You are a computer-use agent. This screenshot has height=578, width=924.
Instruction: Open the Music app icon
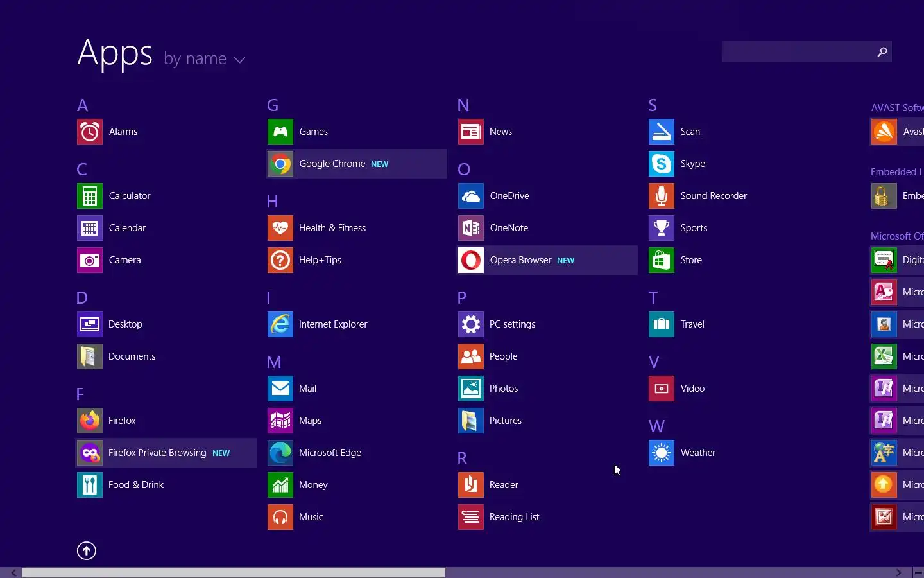coord(280,517)
